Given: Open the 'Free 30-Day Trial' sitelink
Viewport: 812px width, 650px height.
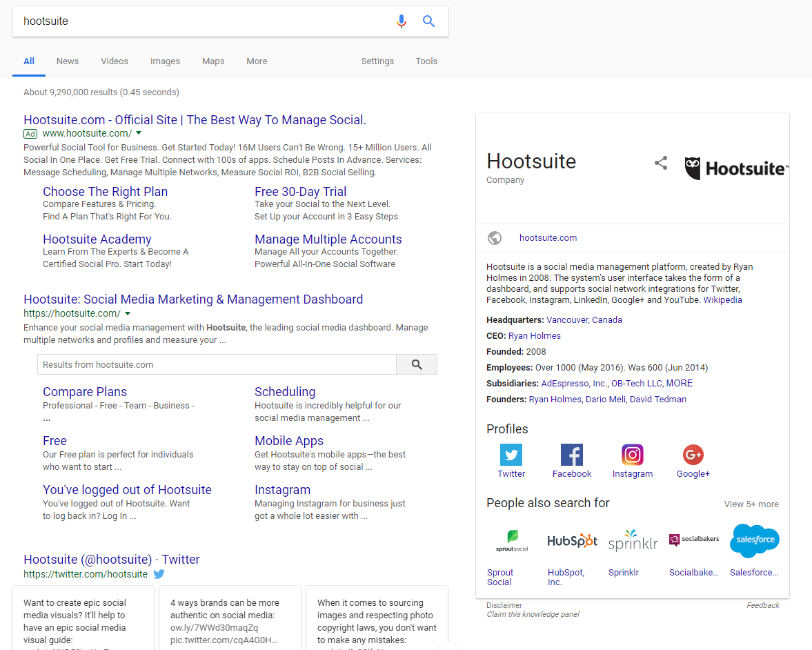Looking at the screenshot, I should point(300,192).
